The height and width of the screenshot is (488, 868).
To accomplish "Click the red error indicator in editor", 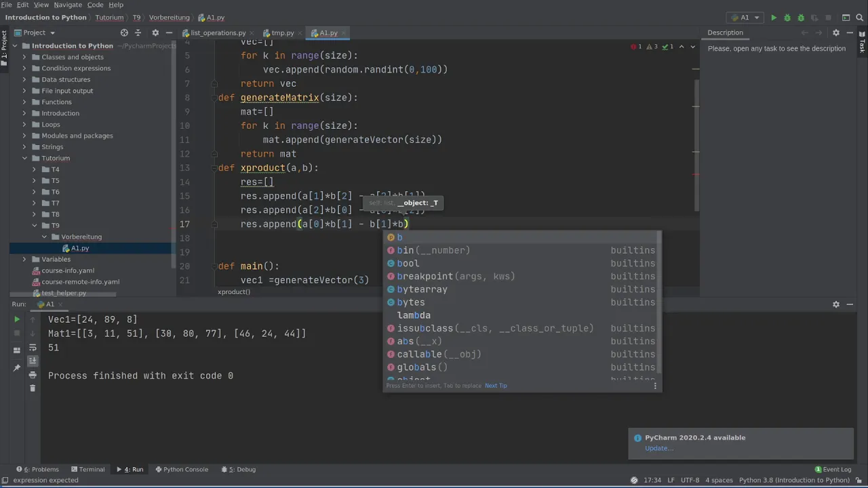I will (x=635, y=47).
